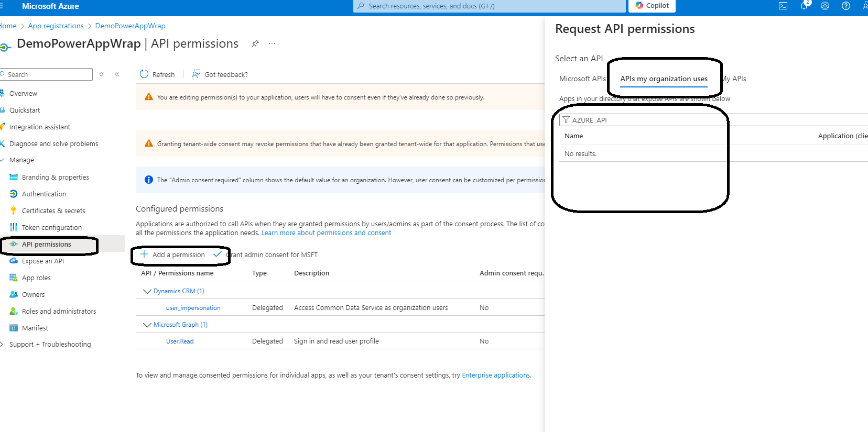This screenshot has height=432, width=868.
Task: Open the Got feedback? link
Action: (x=220, y=74)
